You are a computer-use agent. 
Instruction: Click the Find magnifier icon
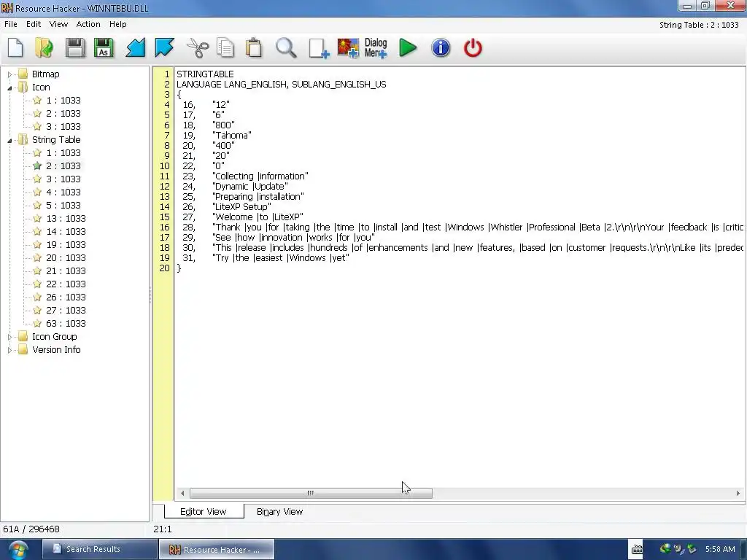tap(286, 48)
